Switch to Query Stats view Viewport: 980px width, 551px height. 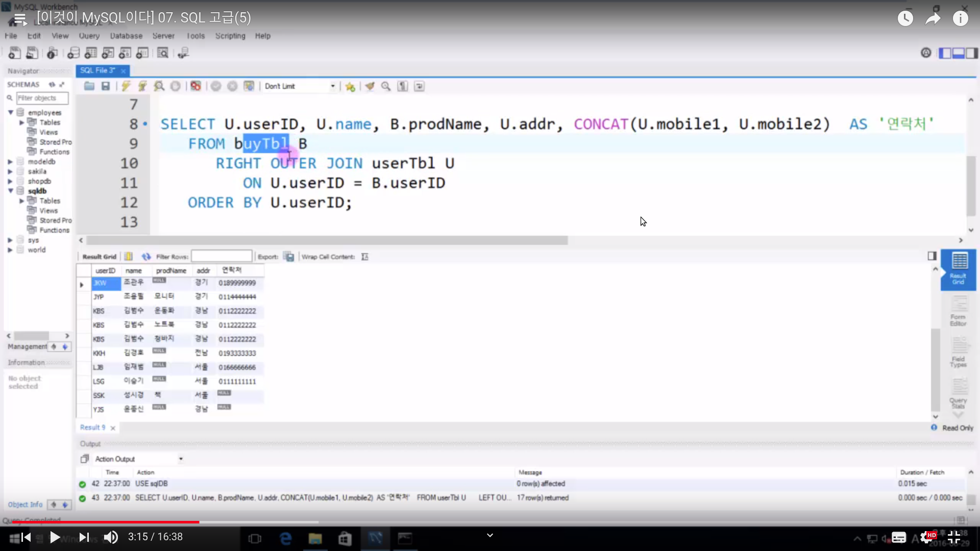click(x=958, y=394)
